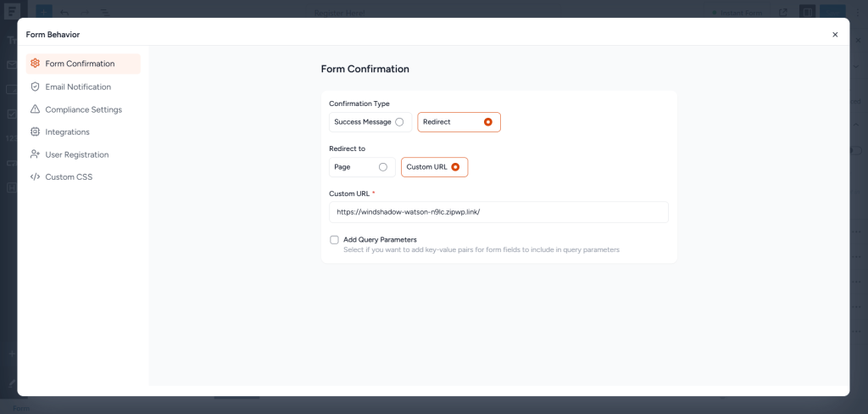Screen dimensions: 868x414
Task: Click the Compliance Settings warning triangle icon
Action: pyautogui.click(x=35, y=109)
